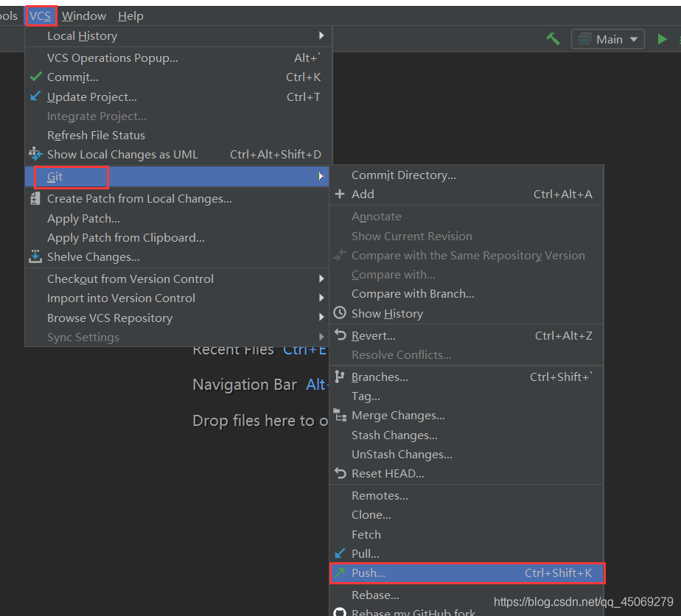Screen dimensions: 681x616
Task: Click the green arrow icon beside Push
Action: [340, 573]
